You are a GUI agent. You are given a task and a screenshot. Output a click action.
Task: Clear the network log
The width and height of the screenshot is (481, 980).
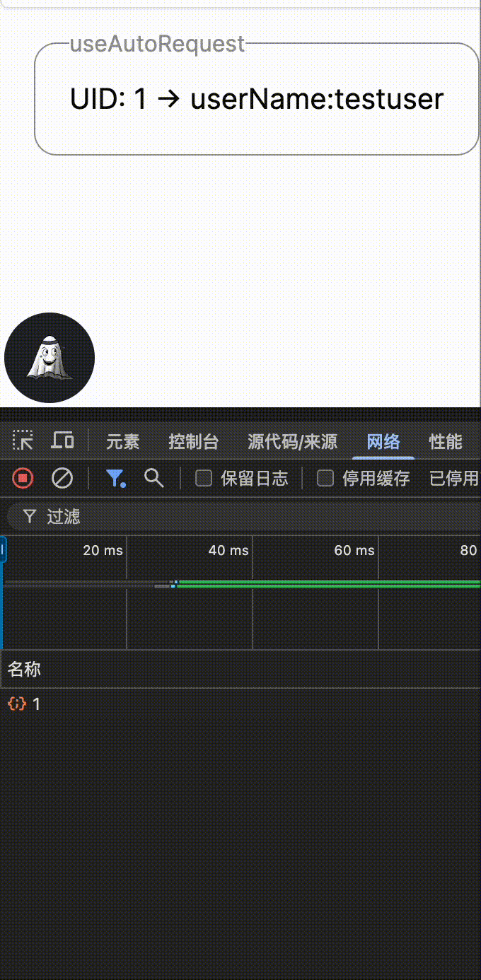[62, 479]
